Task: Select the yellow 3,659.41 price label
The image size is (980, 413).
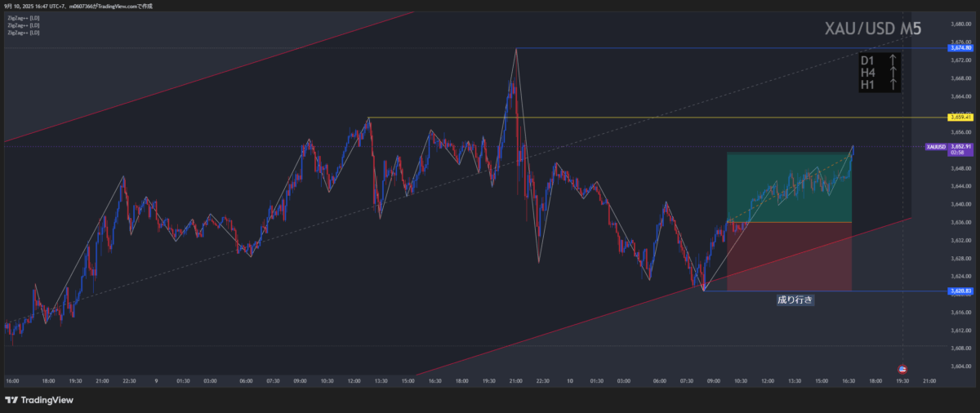Action: [960, 118]
